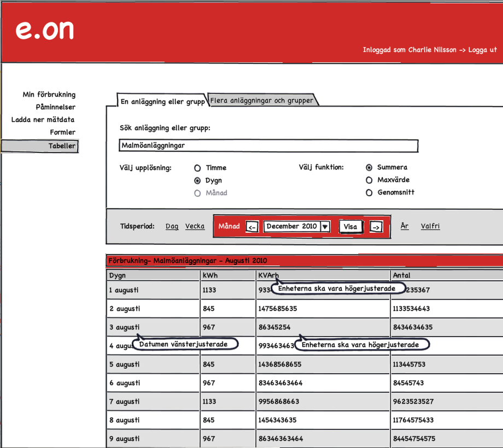Select the Genomsnitt function radio button

click(369, 192)
